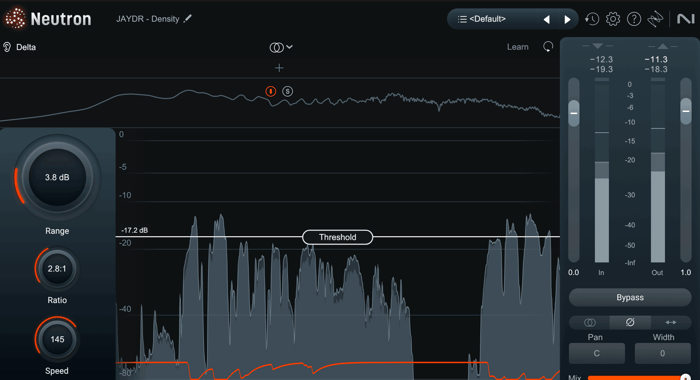Go to the next preset
Viewport: 700px width, 380px height.
(567, 19)
